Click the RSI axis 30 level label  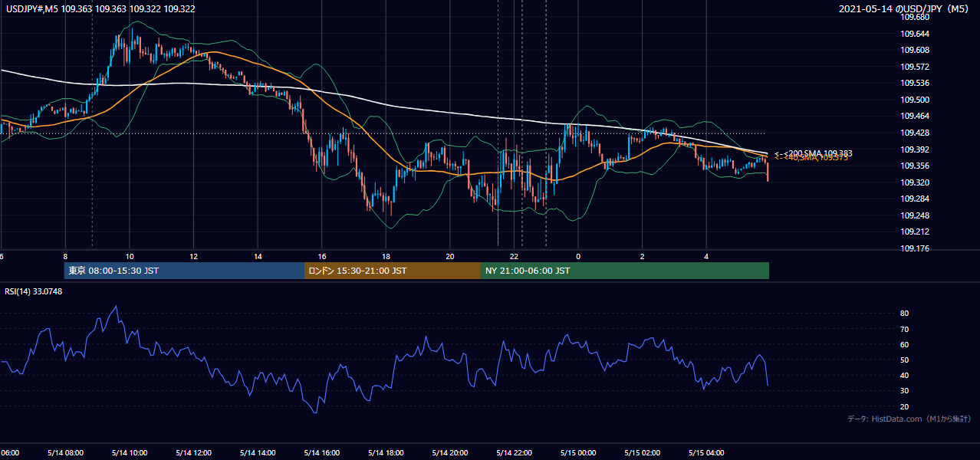tap(904, 391)
